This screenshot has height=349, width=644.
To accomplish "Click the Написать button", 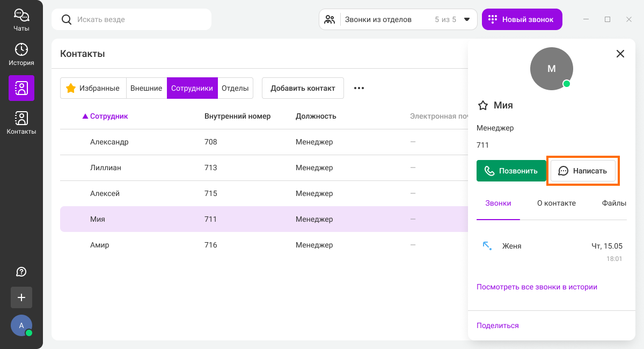I will (x=583, y=171).
